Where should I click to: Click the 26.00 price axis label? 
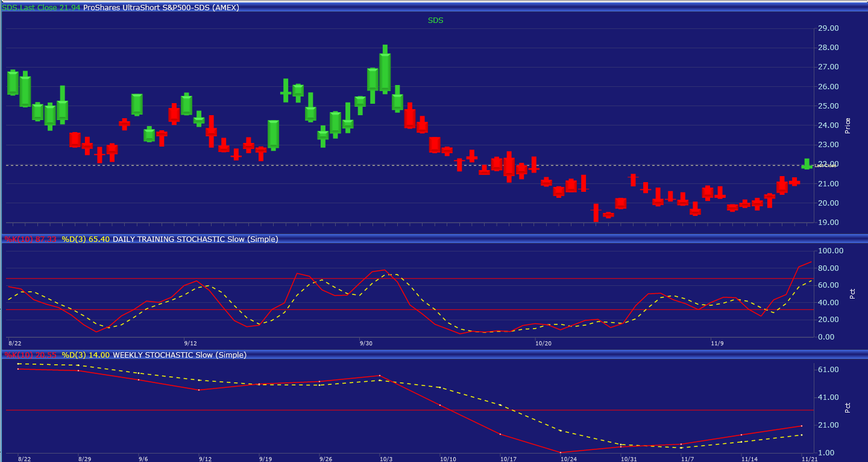tap(828, 86)
